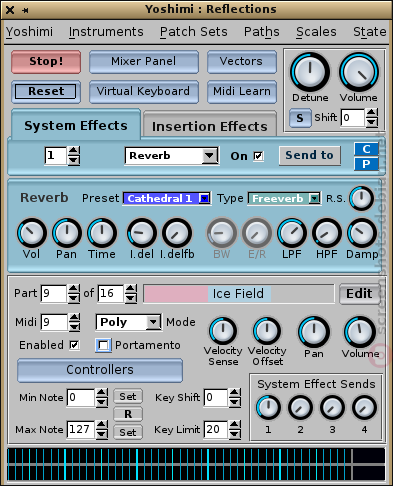This screenshot has width=393, height=486.
Task: Toggle the part Enabled checkbox
Action: tap(74, 345)
